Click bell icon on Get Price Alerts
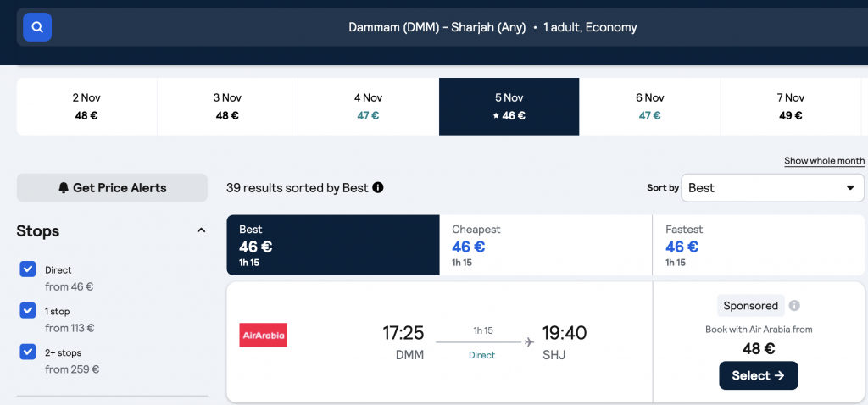This screenshot has width=868, height=405. click(x=64, y=188)
